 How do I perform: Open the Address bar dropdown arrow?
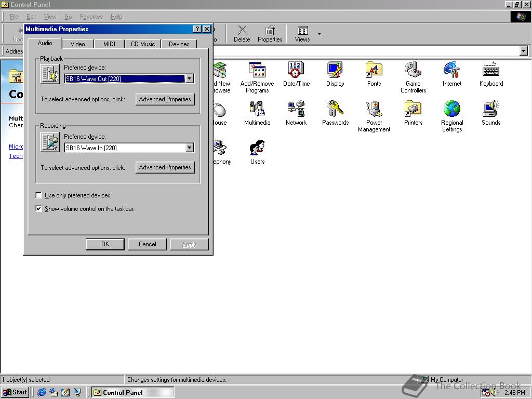click(524, 51)
